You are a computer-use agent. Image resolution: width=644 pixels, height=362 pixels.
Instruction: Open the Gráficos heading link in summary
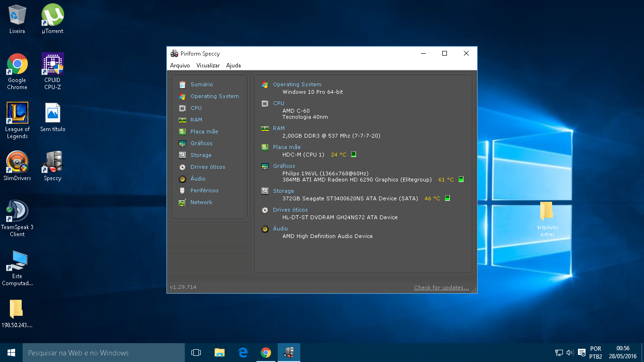(x=284, y=166)
